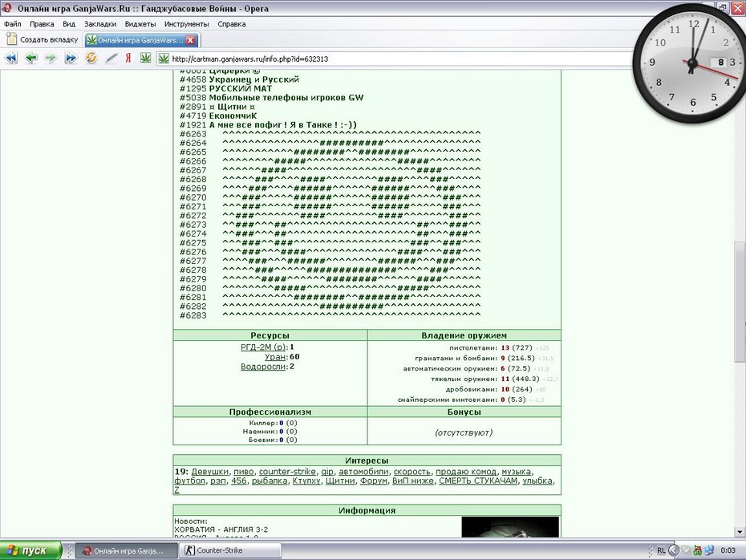Open the Ктулху interest link
Screen dimensions: 746x560
coord(306,481)
